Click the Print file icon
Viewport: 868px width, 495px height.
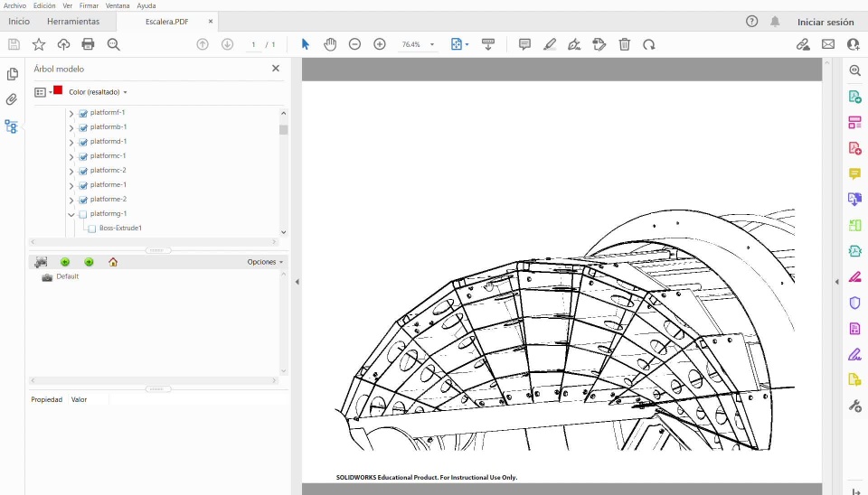tap(88, 44)
